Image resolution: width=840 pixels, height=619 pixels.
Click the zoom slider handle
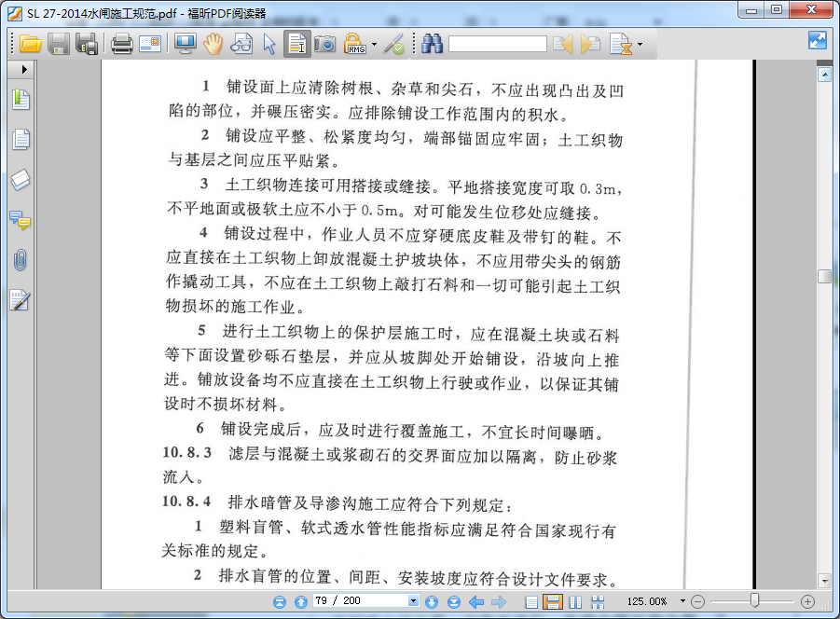(x=755, y=600)
